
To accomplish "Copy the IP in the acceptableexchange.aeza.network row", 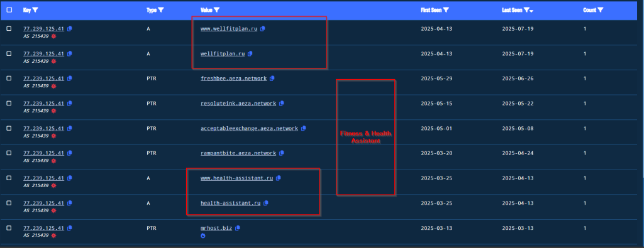I will click(x=69, y=128).
